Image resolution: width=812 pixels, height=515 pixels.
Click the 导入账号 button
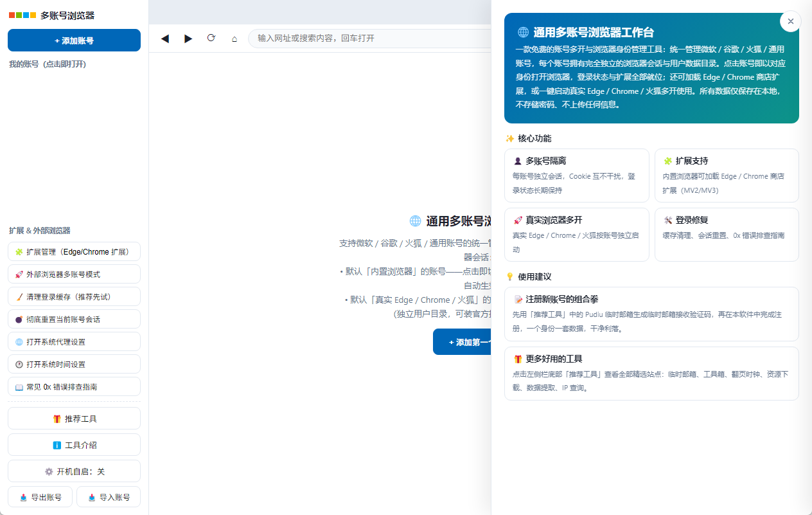109,497
